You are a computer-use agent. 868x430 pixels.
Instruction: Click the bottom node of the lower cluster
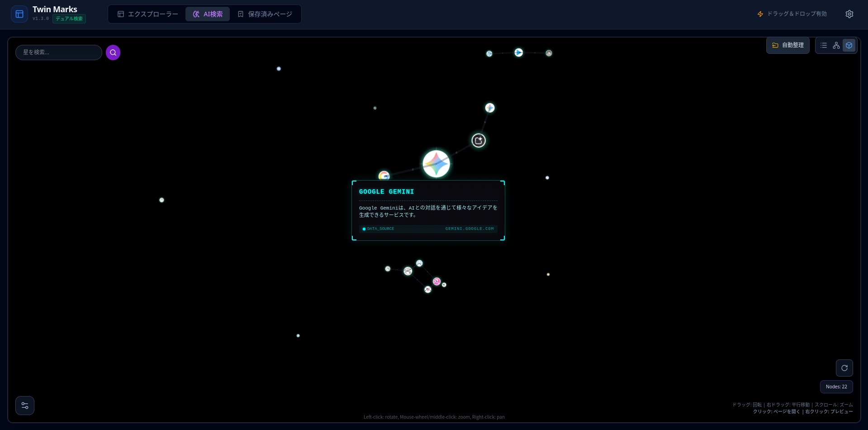(x=428, y=290)
